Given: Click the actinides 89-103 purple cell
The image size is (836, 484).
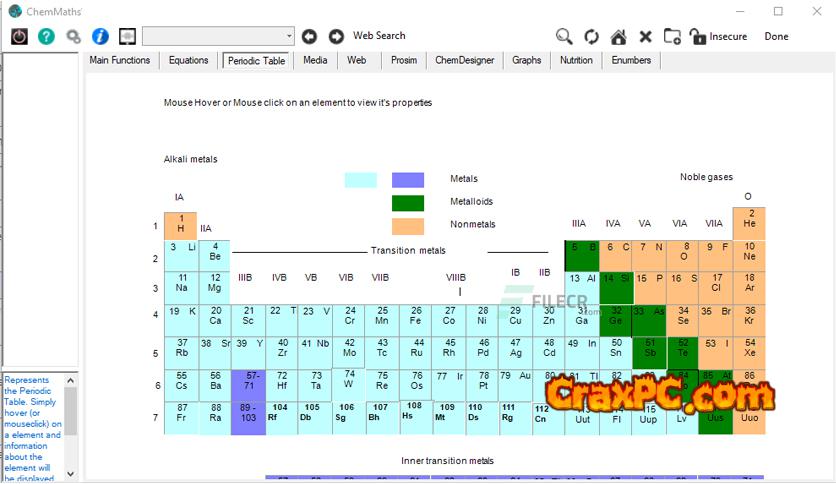Looking at the screenshot, I should (248, 418).
